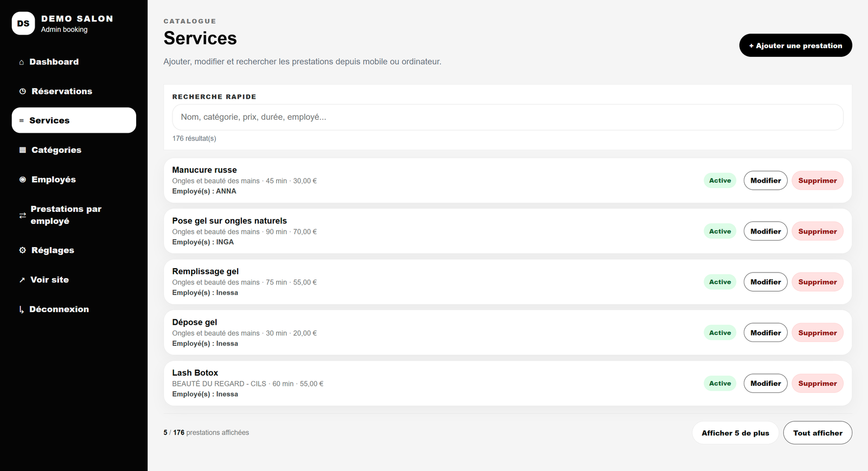Click the Lash Botox service name
The image size is (868, 471).
(x=195, y=373)
